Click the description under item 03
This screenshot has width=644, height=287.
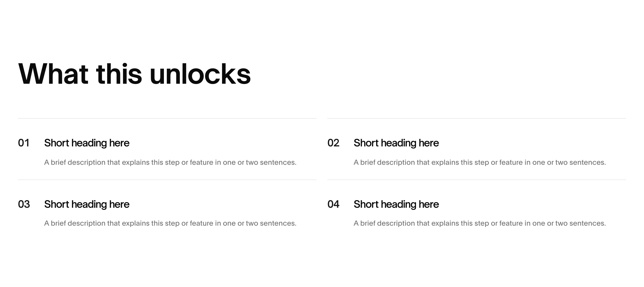[x=170, y=223]
